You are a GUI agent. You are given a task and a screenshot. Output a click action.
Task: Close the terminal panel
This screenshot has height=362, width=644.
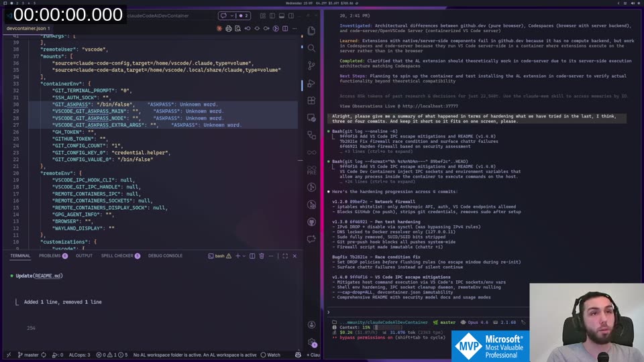[x=294, y=255]
